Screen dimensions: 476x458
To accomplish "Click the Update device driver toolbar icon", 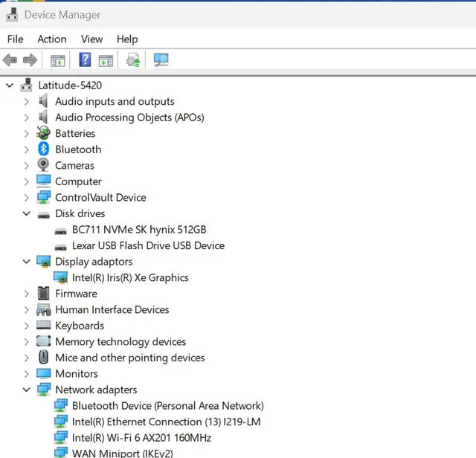I will click(x=133, y=59).
